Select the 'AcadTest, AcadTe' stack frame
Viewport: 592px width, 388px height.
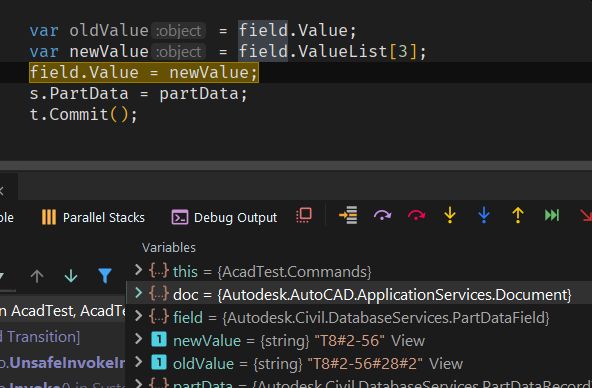click(63, 311)
